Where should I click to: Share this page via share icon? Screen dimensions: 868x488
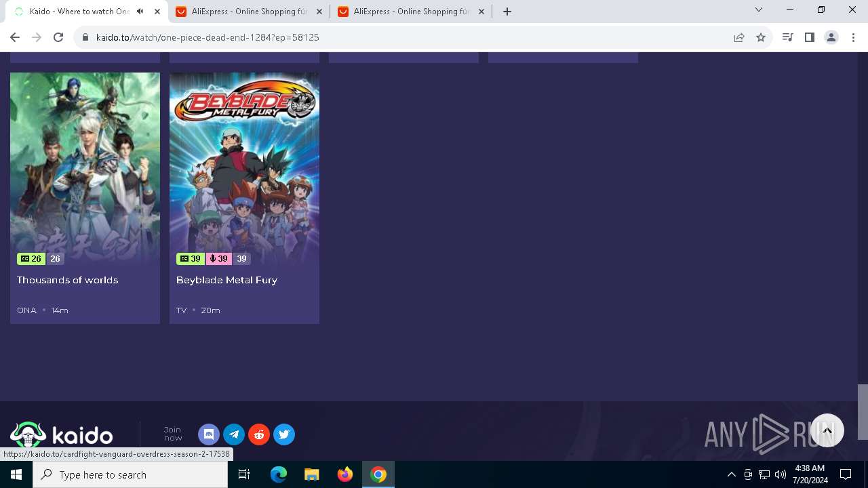pyautogui.click(x=739, y=37)
